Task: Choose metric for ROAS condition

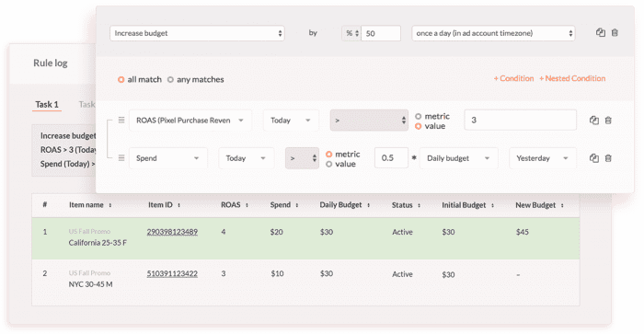Action: pos(418,116)
